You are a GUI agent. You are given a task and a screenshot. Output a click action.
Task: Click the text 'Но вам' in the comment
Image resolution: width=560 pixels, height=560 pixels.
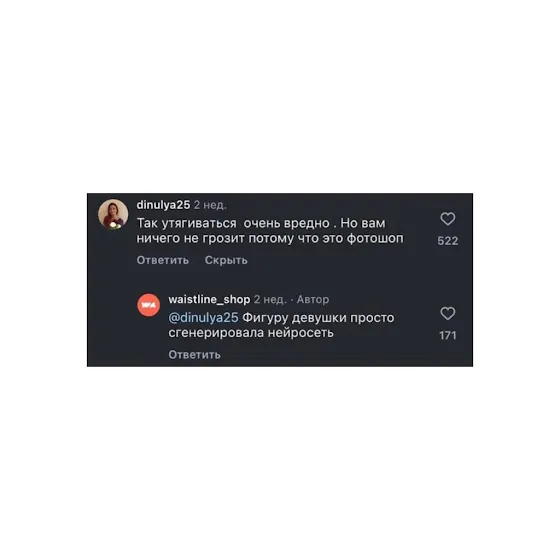click(x=363, y=223)
